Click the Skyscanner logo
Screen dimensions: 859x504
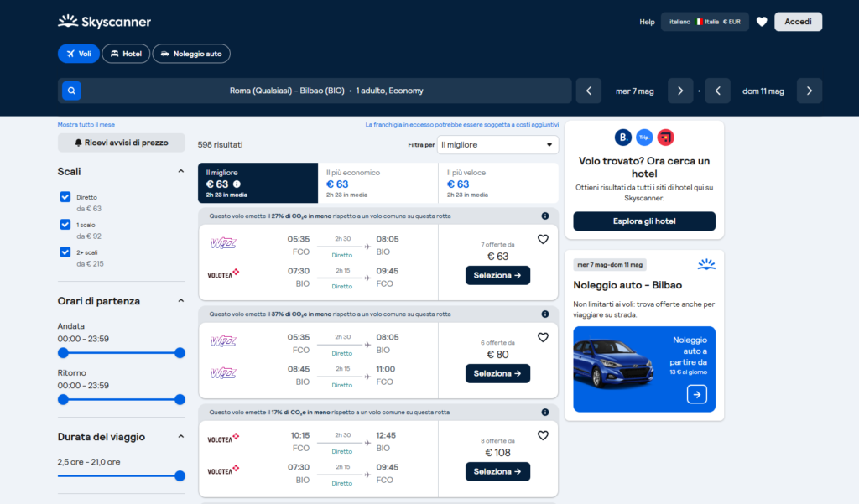(x=104, y=21)
